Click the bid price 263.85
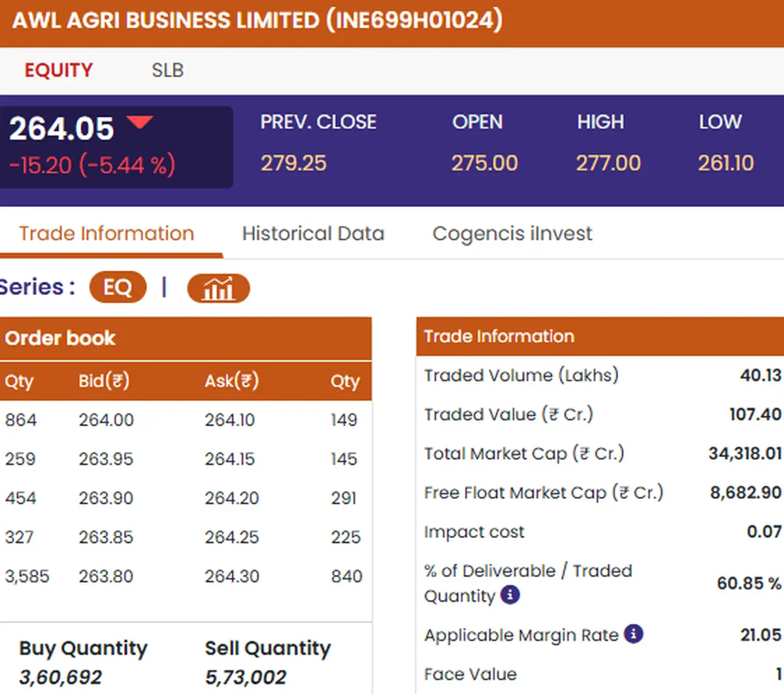Image resolution: width=784 pixels, height=694 pixels. (x=106, y=537)
